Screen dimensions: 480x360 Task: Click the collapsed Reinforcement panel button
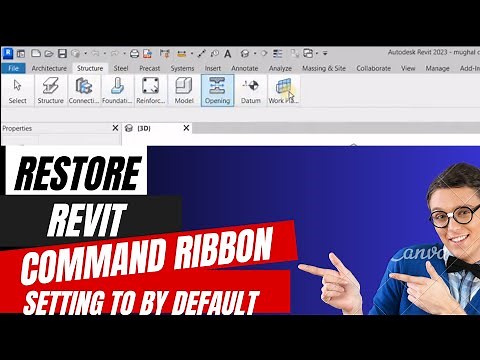151,90
